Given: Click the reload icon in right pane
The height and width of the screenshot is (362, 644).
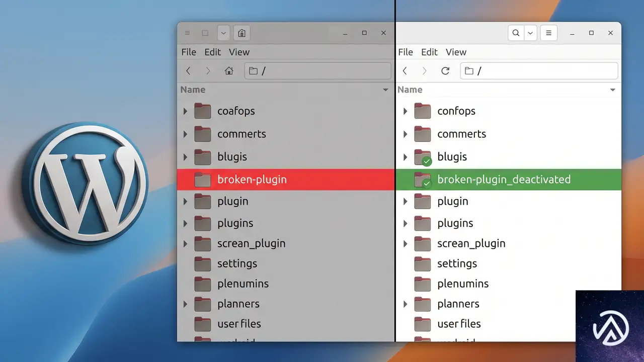Looking at the screenshot, I should [x=445, y=71].
